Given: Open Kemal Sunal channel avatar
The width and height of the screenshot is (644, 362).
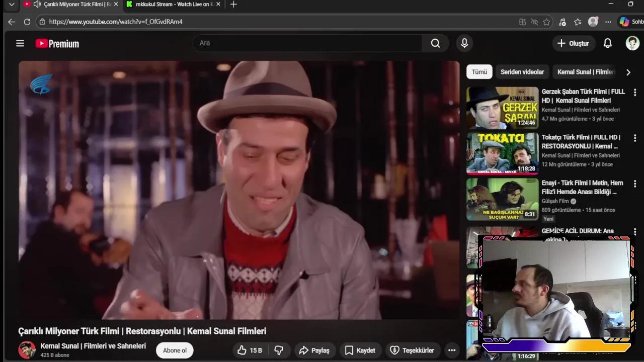Looking at the screenshot, I should pos(27,350).
